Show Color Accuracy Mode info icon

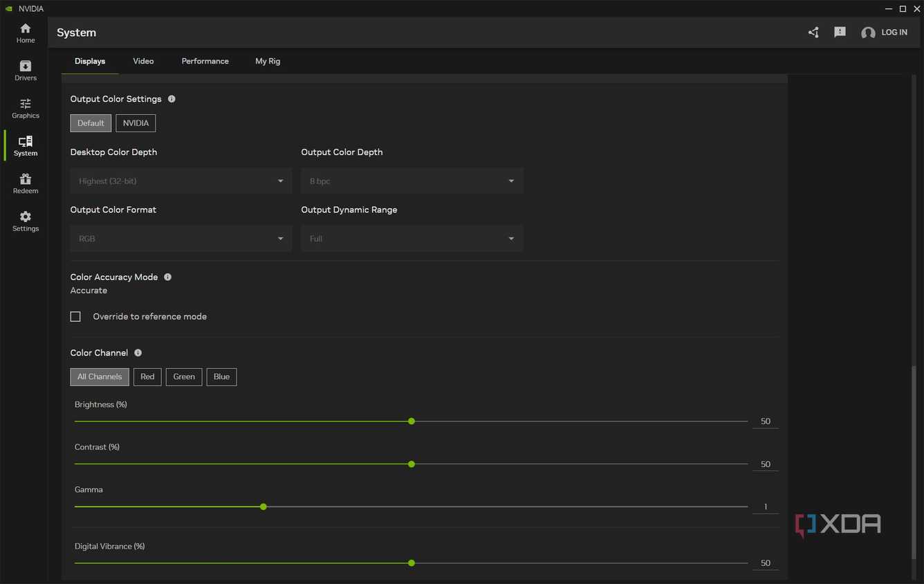[167, 277]
